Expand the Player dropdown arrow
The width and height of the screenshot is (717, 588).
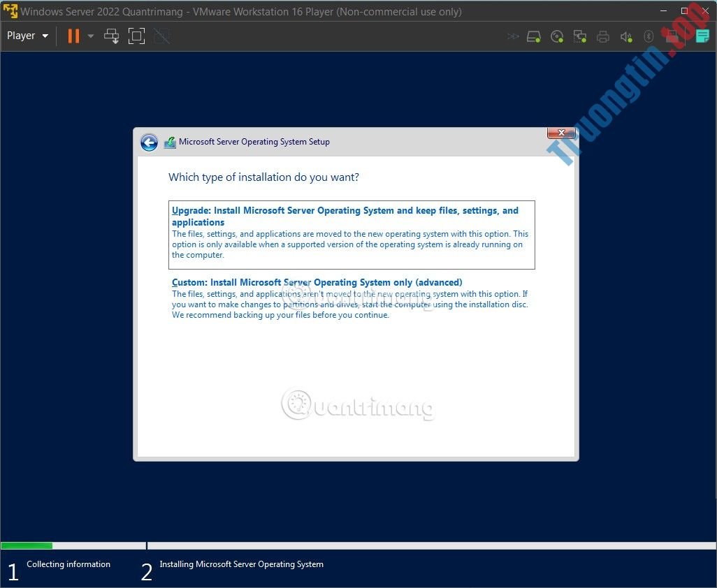click(x=43, y=36)
